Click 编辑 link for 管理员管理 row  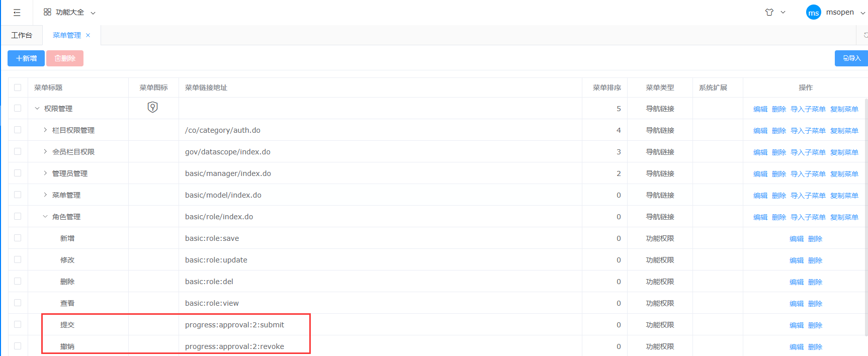(x=760, y=174)
